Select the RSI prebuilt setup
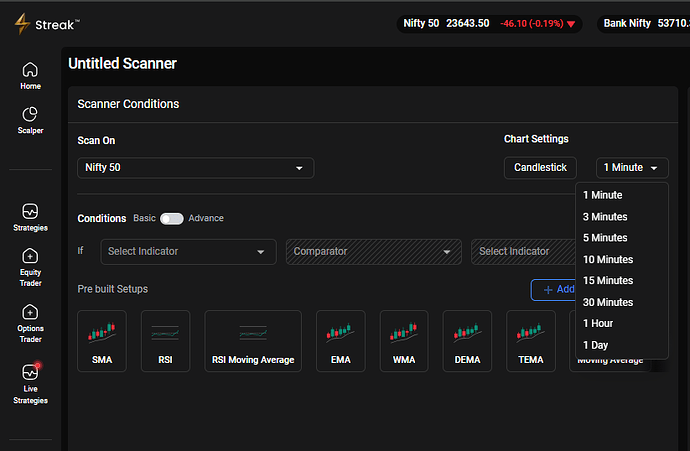Image resolution: width=690 pixels, height=451 pixels. 165,341
